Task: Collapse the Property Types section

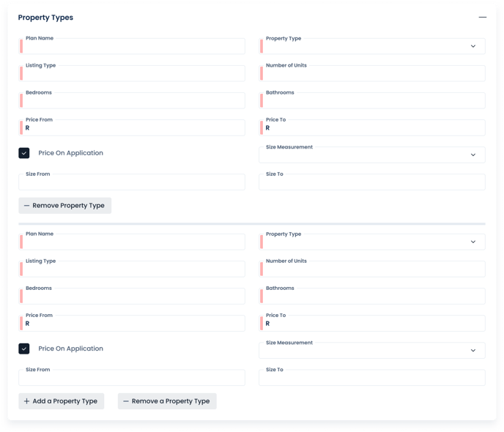Action: pyautogui.click(x=482, y=17)
